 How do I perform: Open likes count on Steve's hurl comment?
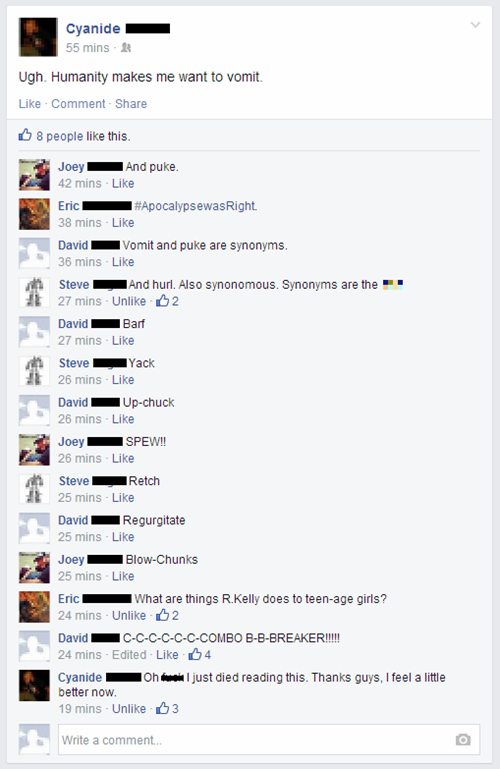coord(167,301)
